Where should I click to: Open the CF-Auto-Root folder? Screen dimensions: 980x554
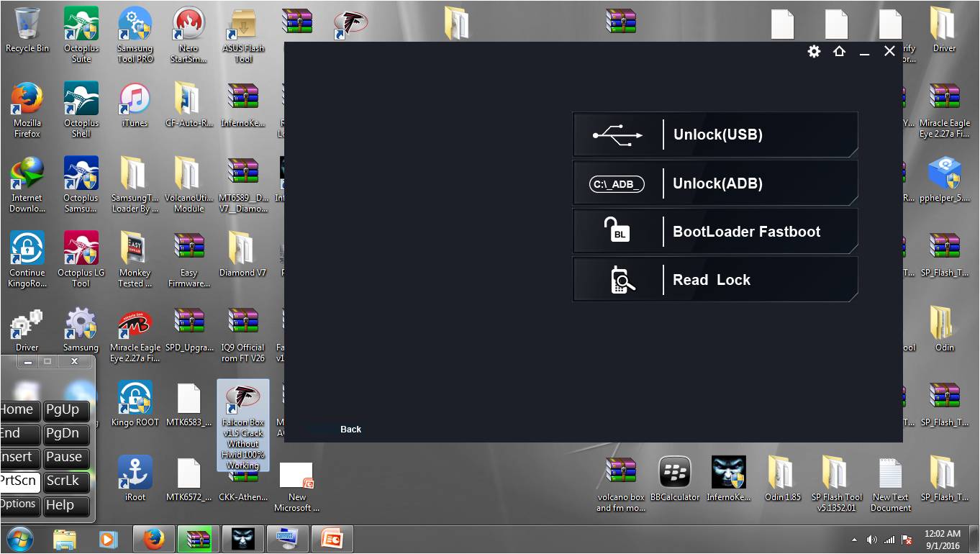point(189,105)
